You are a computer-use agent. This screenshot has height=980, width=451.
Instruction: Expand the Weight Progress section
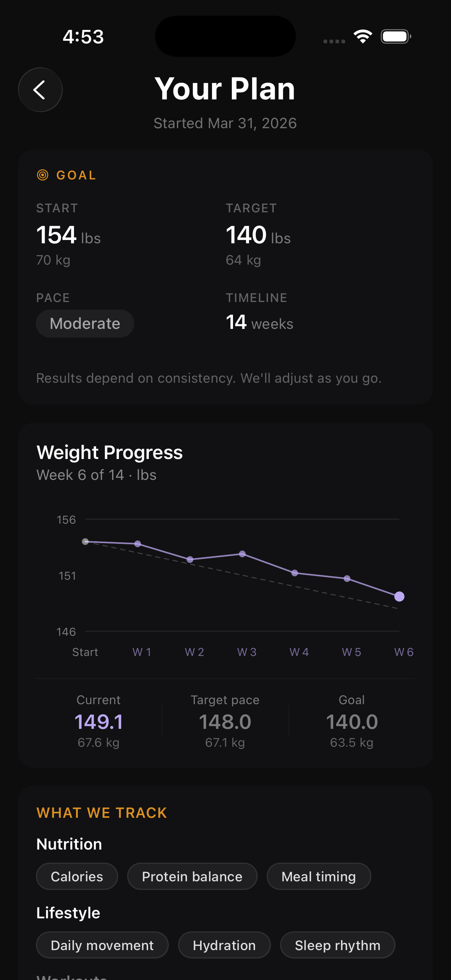110,452
